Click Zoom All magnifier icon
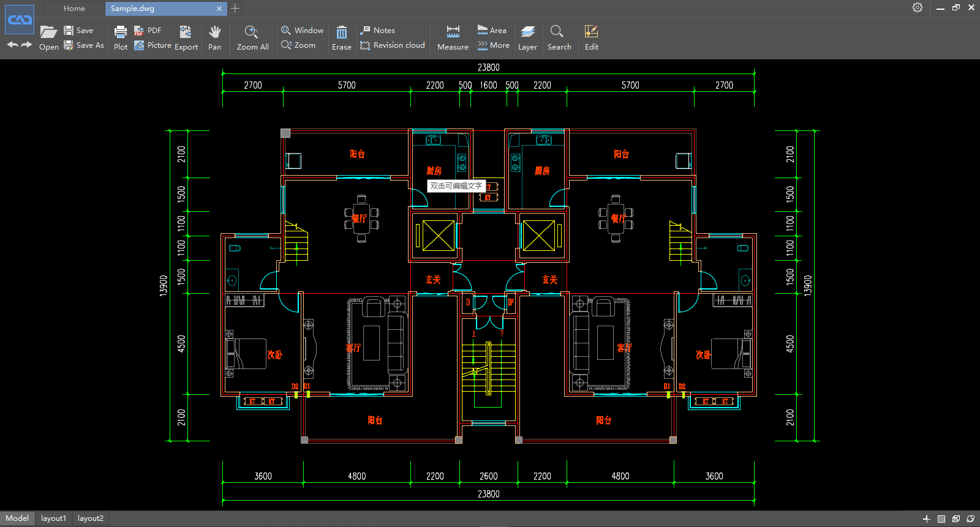 252,32
